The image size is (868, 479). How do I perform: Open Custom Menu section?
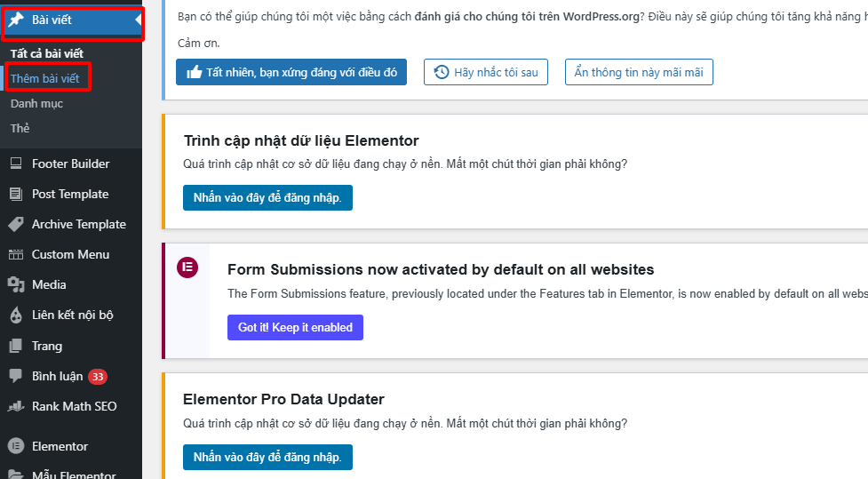click(71, 255)
